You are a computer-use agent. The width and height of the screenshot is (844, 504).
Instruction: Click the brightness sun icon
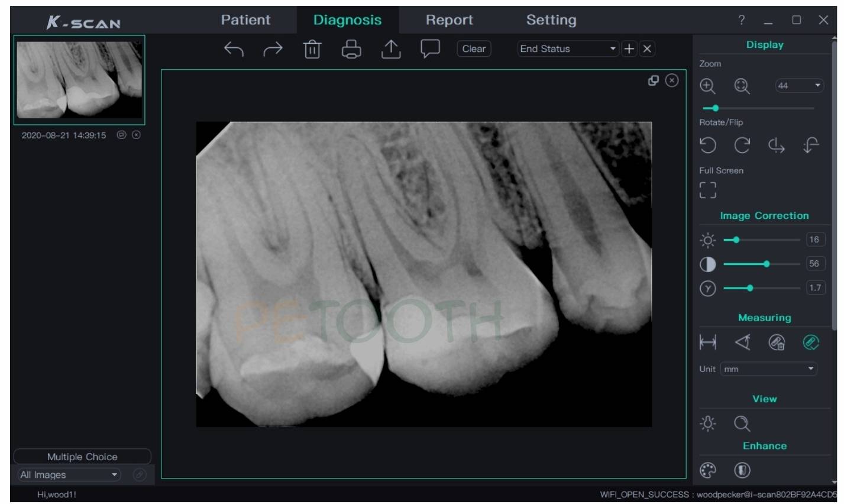tap(708, 240)
